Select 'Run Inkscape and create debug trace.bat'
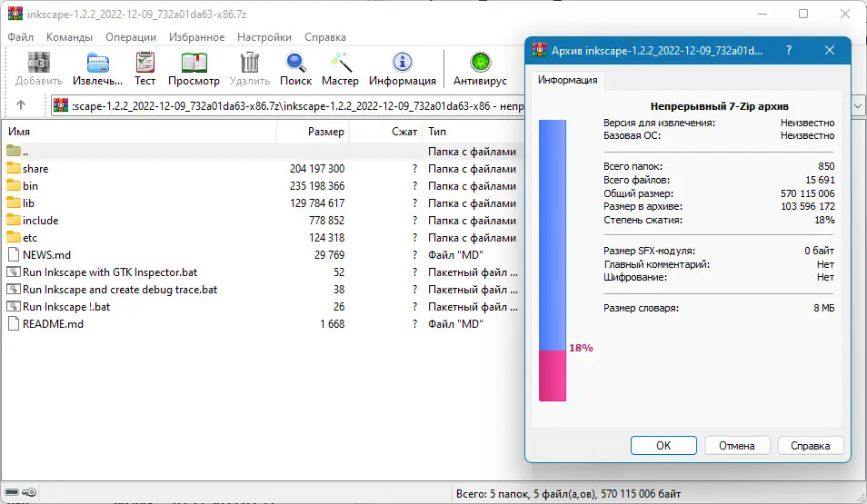The image size is (867, 504). tap(120, 289)
